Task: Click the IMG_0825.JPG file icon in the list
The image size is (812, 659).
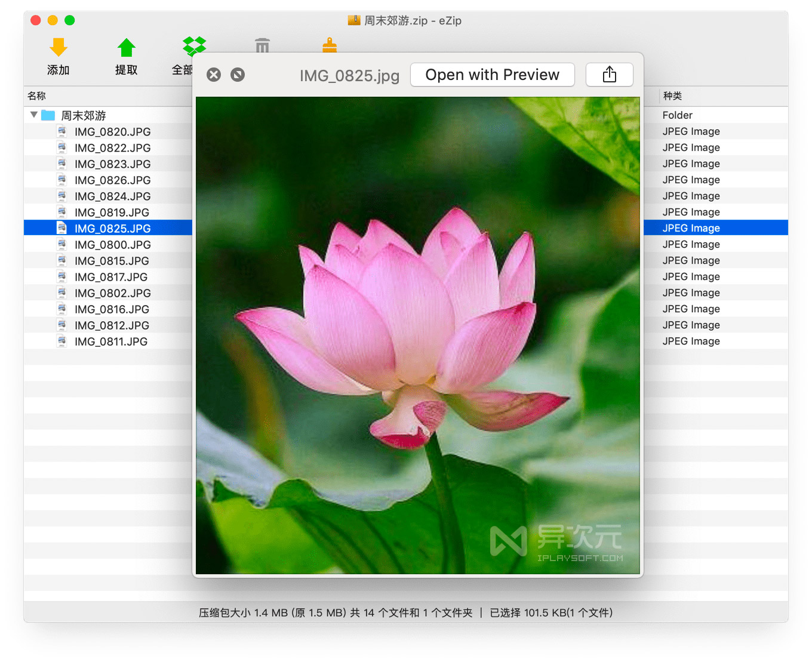Action: [62, 227]
